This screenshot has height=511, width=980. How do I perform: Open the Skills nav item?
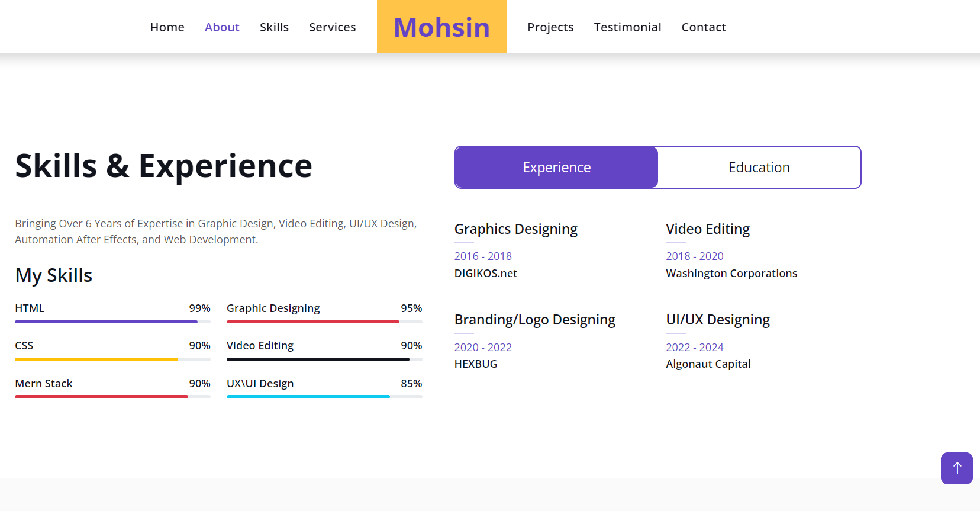tap(274, 27)
